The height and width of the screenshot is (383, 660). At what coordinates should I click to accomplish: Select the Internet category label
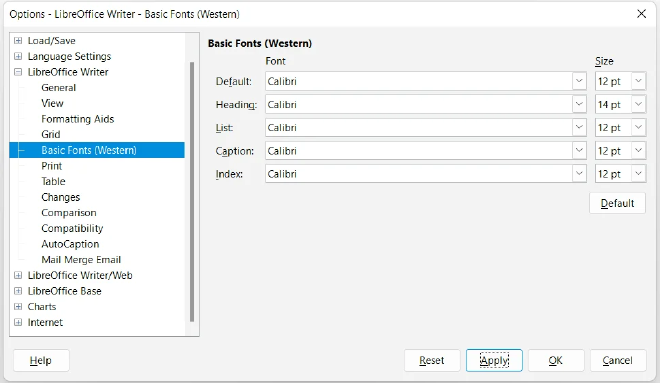pyautogui.click(x=45, y=322)
